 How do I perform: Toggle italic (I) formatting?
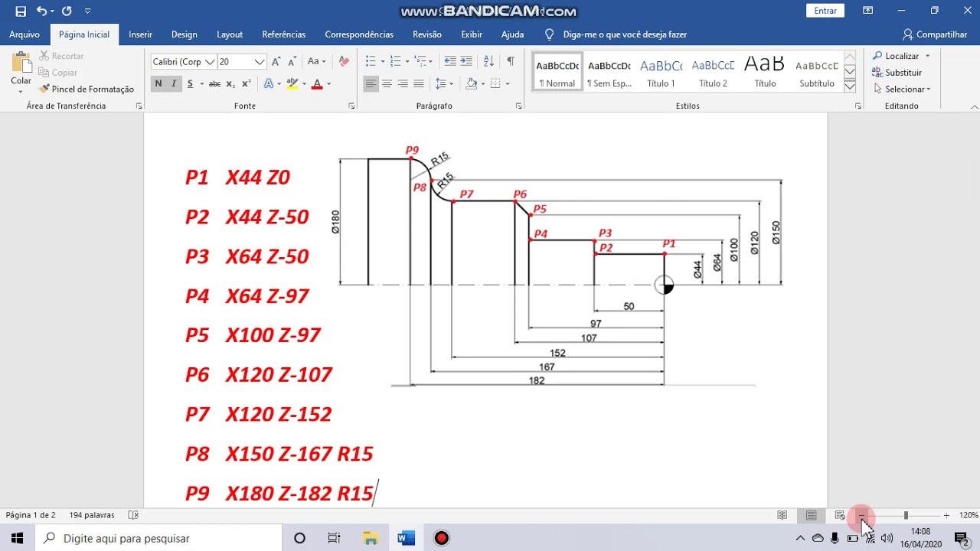[174, 83]
